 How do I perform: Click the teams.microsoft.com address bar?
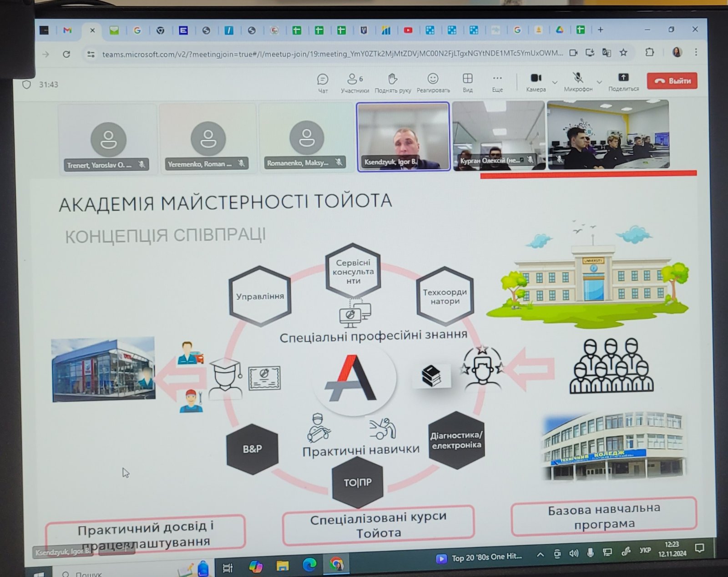click(x=332, y=54)
